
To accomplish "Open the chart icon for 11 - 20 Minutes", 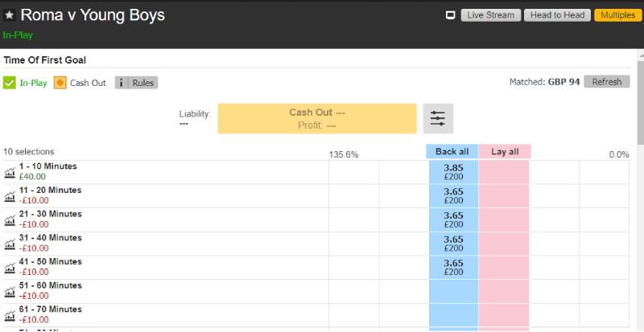I will pyautogui.click(x=10, y=196).
